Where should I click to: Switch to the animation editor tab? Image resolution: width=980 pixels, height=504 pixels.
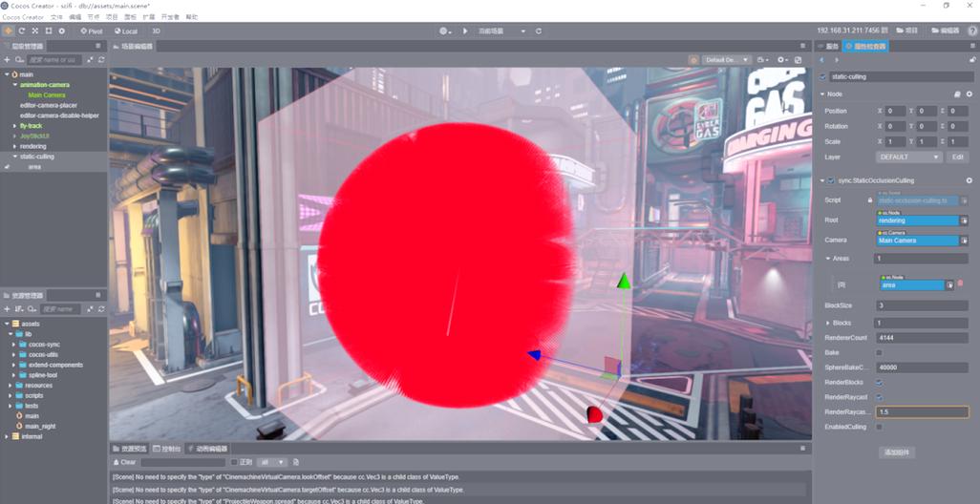pyautogui.click(x=207, y=449)
